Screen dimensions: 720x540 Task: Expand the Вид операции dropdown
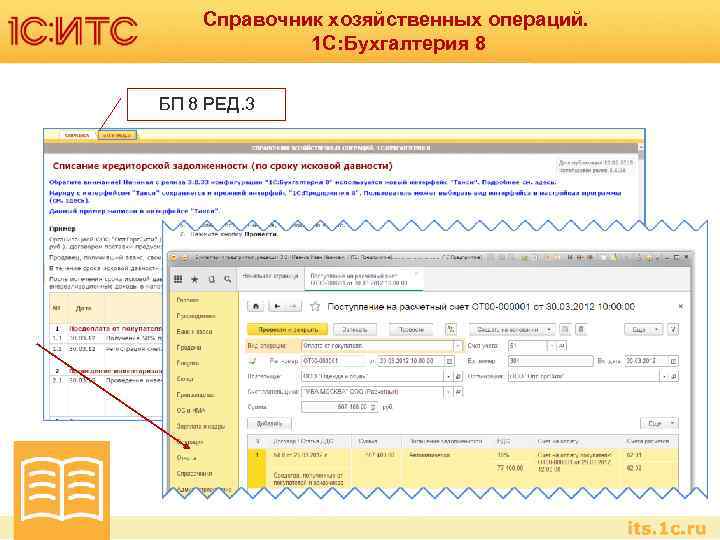[458, 345]
